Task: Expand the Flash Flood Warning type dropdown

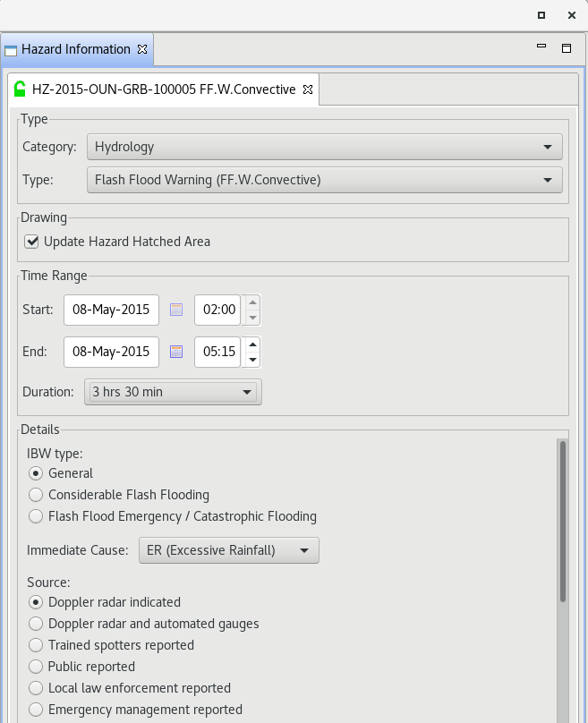Action: tap(325, 180)
